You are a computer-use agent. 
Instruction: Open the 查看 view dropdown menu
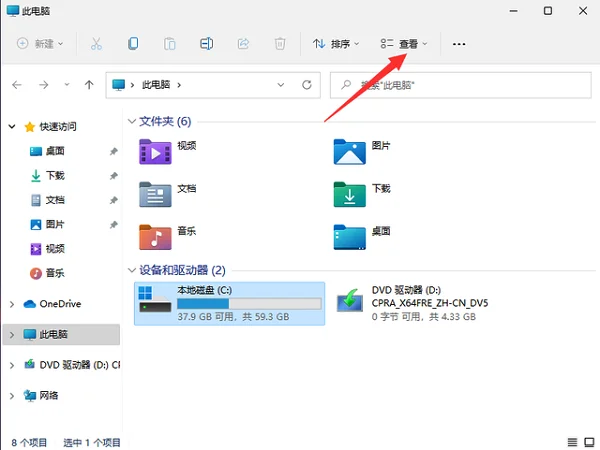click(404, 44)
